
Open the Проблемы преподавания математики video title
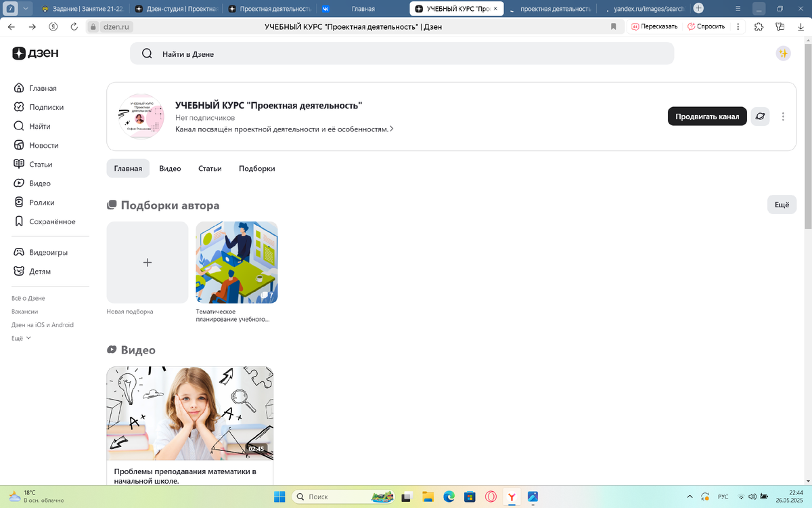tap(185, 475)
